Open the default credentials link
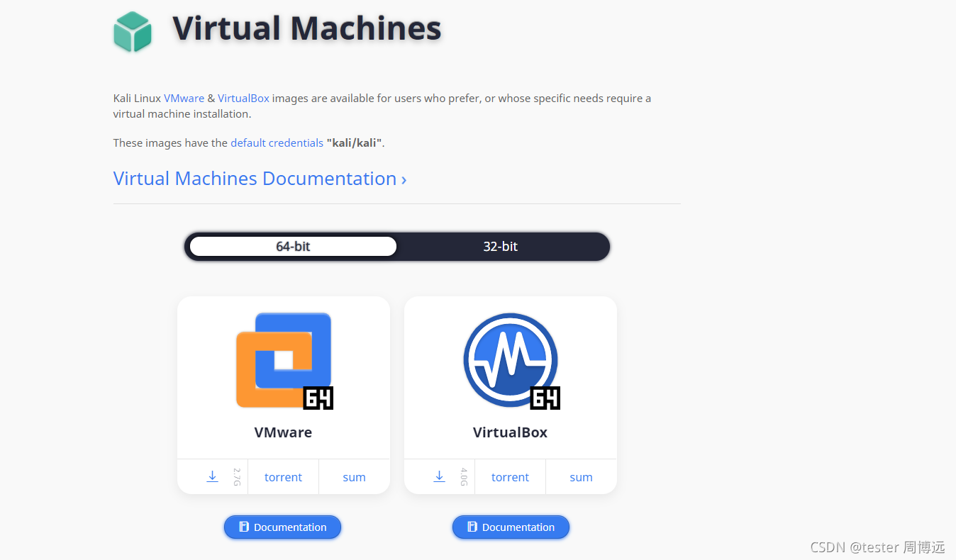Viewport: 956px width, 560px height. pos(277,142)
